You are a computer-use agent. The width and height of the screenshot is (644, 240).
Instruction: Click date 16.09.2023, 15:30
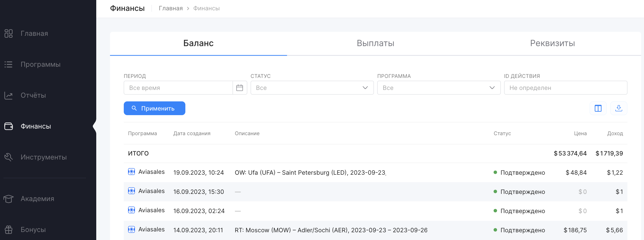pyautogui.click(x=199, y=192)
